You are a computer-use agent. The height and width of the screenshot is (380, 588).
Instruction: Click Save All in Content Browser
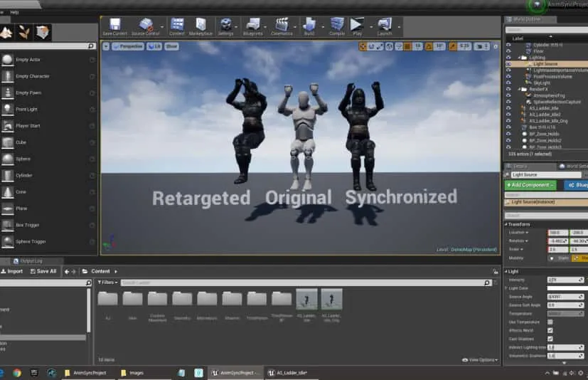tap(43, 271)
